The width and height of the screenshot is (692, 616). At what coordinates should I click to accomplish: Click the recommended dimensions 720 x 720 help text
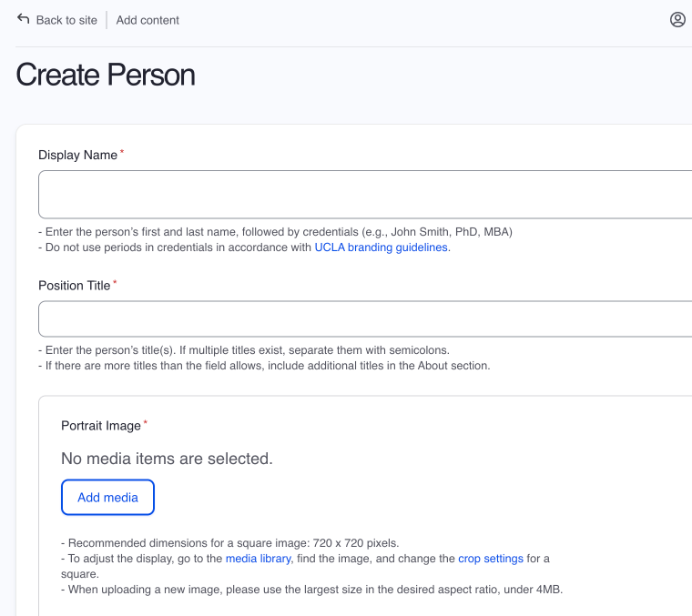click(229, 541)
